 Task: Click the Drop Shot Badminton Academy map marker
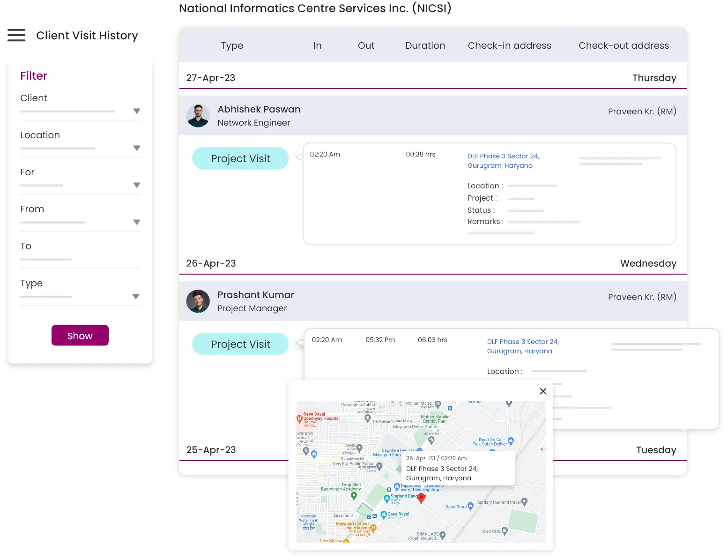354,496
